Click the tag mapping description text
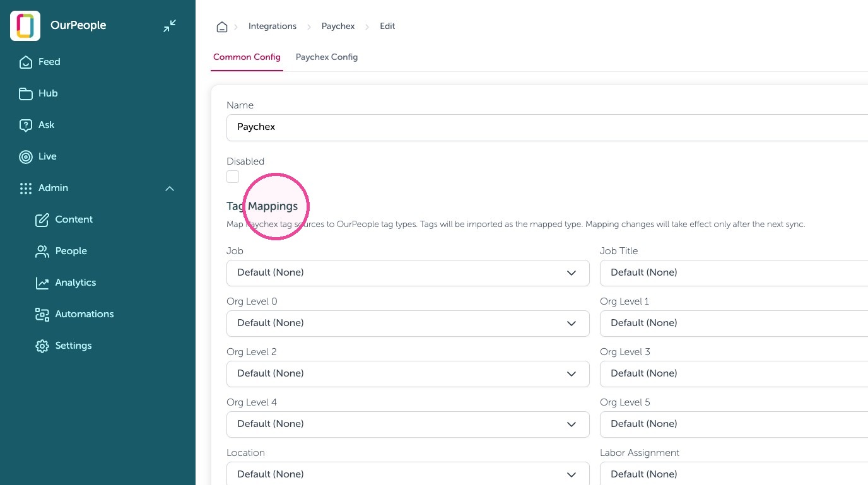Viewport: 868px width, 485px height. pos(516,225)
